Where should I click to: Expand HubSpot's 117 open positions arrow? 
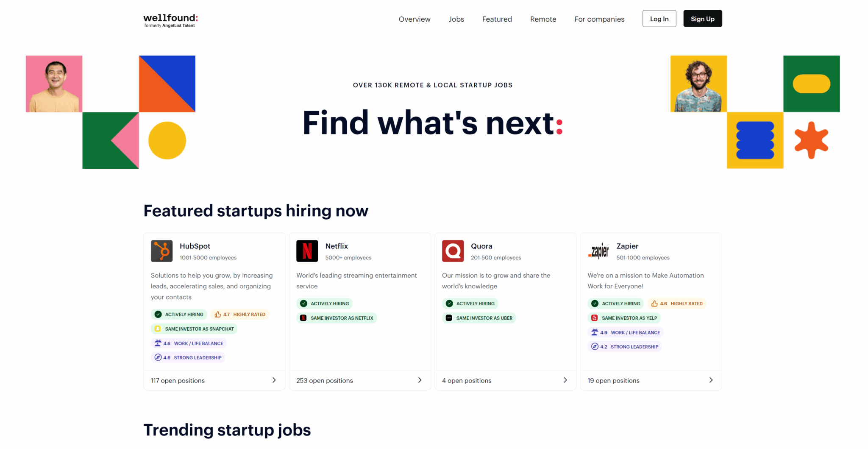[274, 380]
